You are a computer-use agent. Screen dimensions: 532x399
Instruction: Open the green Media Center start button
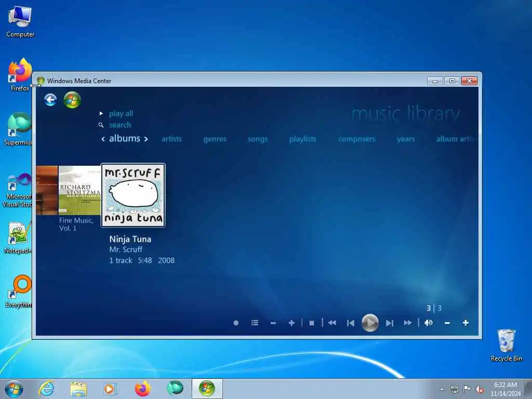tap(72, 100)
